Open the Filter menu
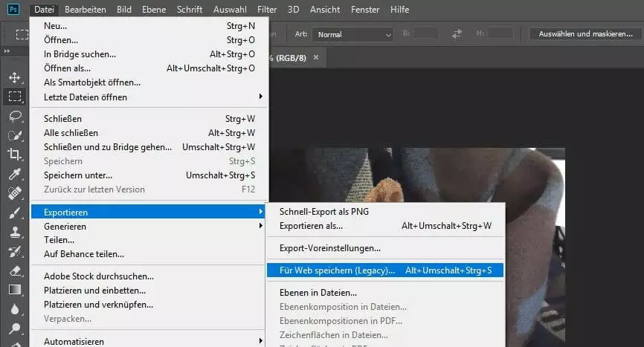This screenshot has height=347, width=644. coord(267,10)
